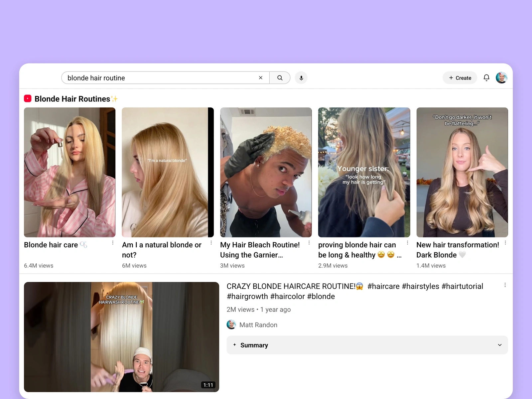The height and width of the screenshot is (399, 532).
Task: Open more options for CRAZY BLONDE HAIRCARE ROUTINE video
Action: [505, 285]
